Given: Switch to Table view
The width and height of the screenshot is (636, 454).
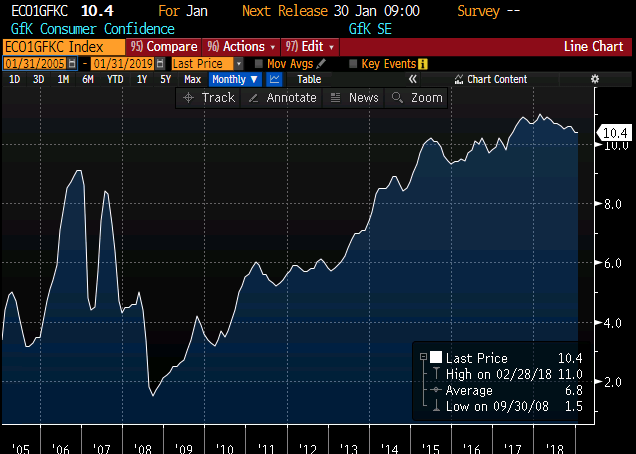Looking at the screenshot, I should 309,79.
